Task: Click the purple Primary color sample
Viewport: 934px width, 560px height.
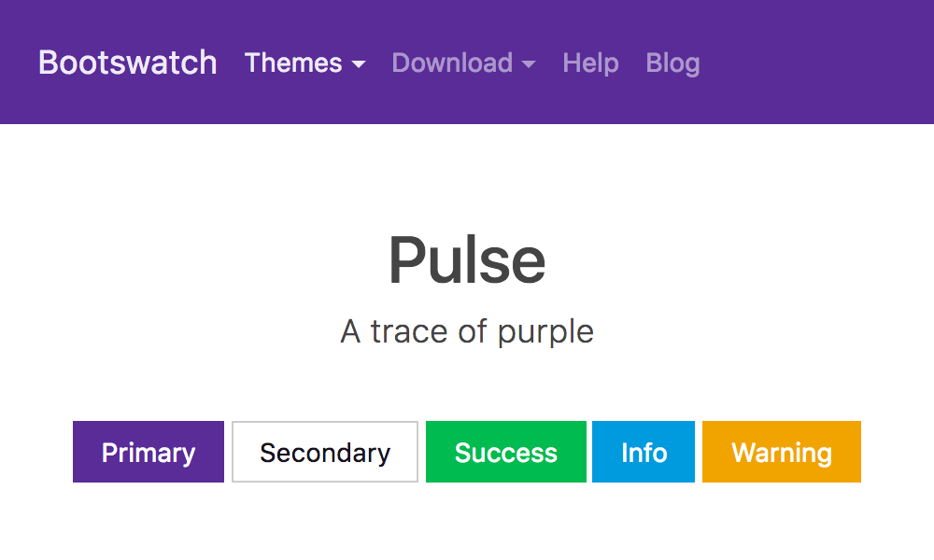Action: (x=148, y=452)
